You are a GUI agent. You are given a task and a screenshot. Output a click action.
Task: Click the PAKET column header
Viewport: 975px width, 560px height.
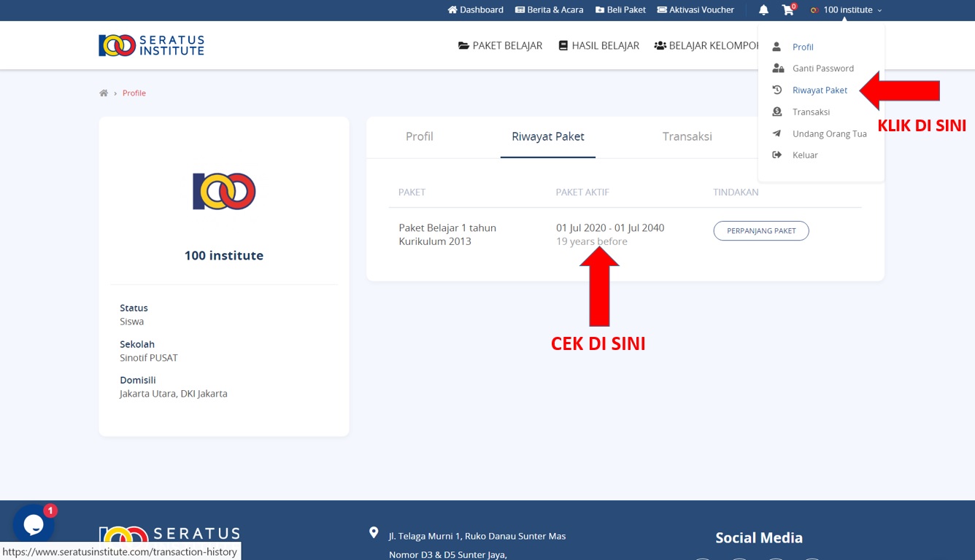[412, 192]
